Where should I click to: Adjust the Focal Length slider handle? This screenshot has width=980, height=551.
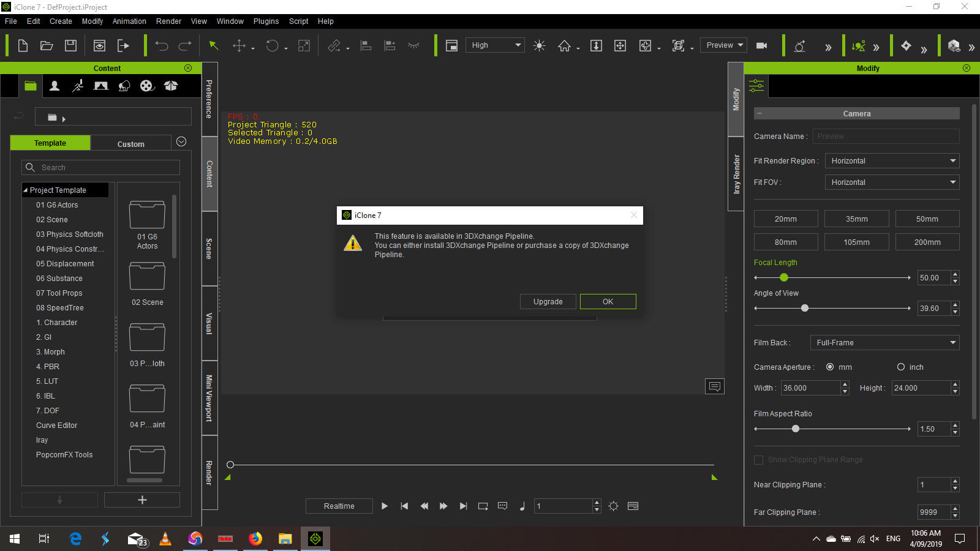click(x=784, y=278)
